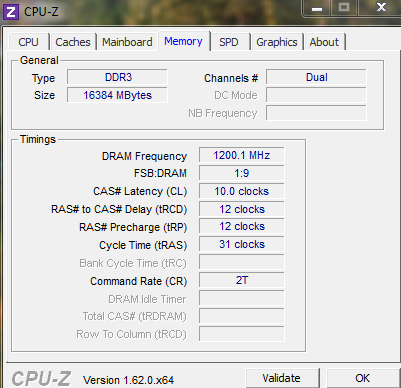The image size is (401, 388).
Task: Click the Channels # label
Action: pos(231,78)
